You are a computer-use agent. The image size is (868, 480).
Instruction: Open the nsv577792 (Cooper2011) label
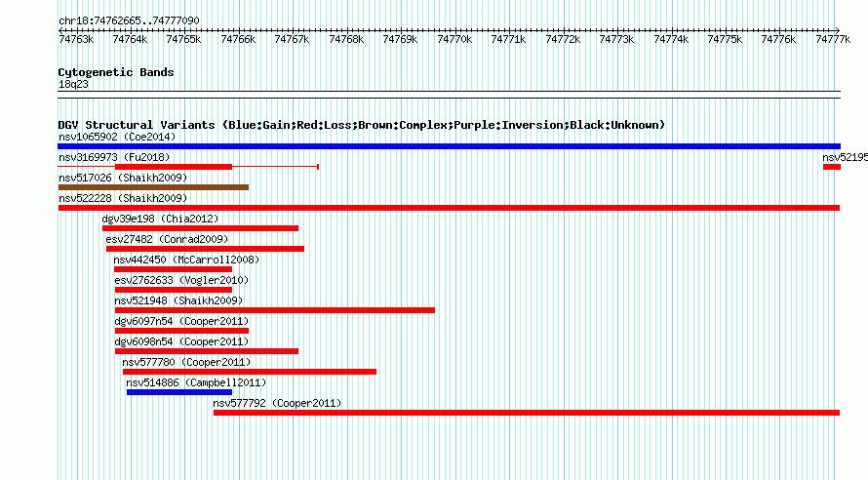pos(277,403)
